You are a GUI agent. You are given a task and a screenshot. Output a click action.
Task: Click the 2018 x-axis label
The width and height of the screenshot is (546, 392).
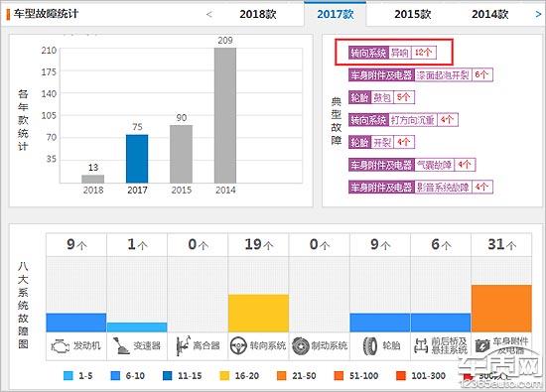point(93,191)
